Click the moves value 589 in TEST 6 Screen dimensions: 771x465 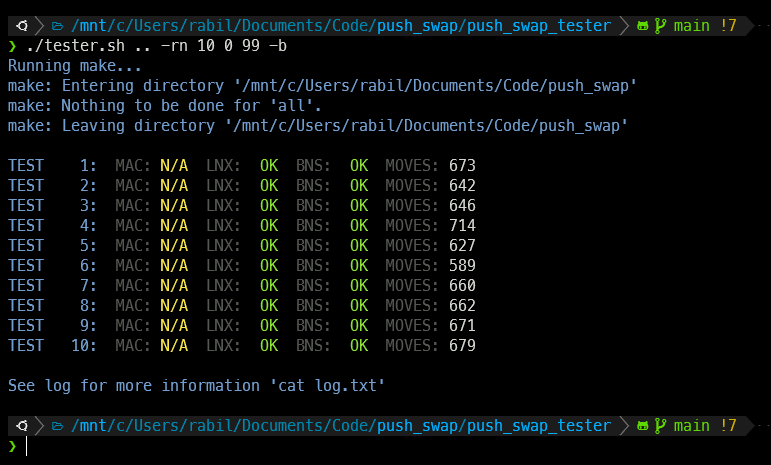[x=462, y=265]
